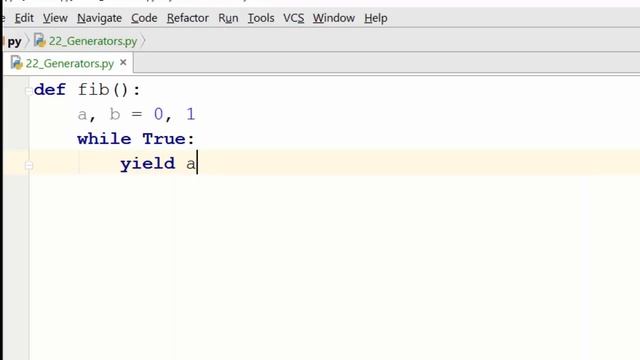Click the 'True' keyword
This screenshot has height=360, width=640.
(164, 139)
